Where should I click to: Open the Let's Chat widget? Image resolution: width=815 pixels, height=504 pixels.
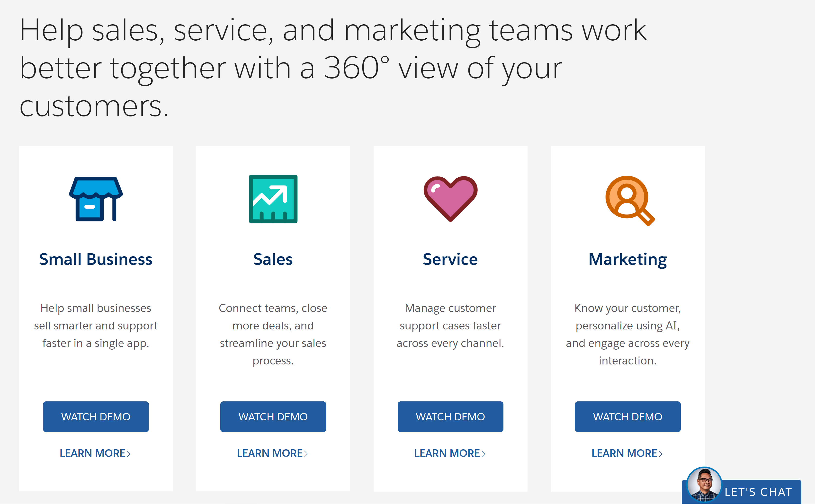pyautogui.click(x=758, y=492)
